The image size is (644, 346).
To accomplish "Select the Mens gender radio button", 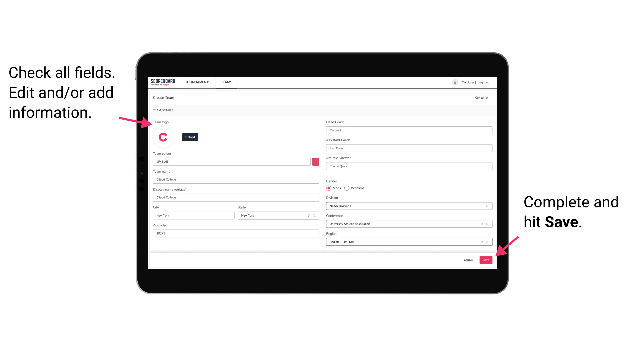I will point(328,188).
